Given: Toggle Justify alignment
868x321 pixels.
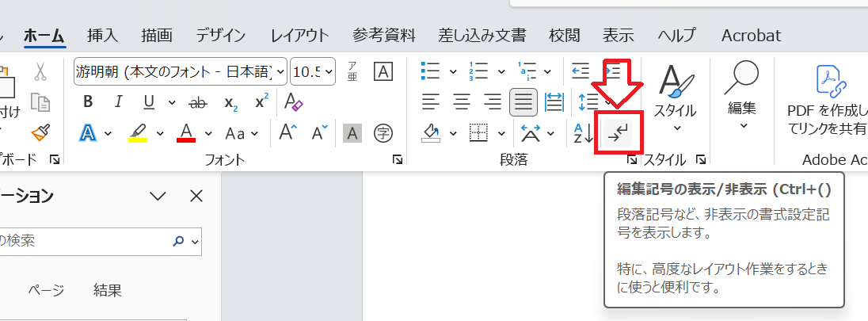Looking at the screenshot, I should 523,102.
